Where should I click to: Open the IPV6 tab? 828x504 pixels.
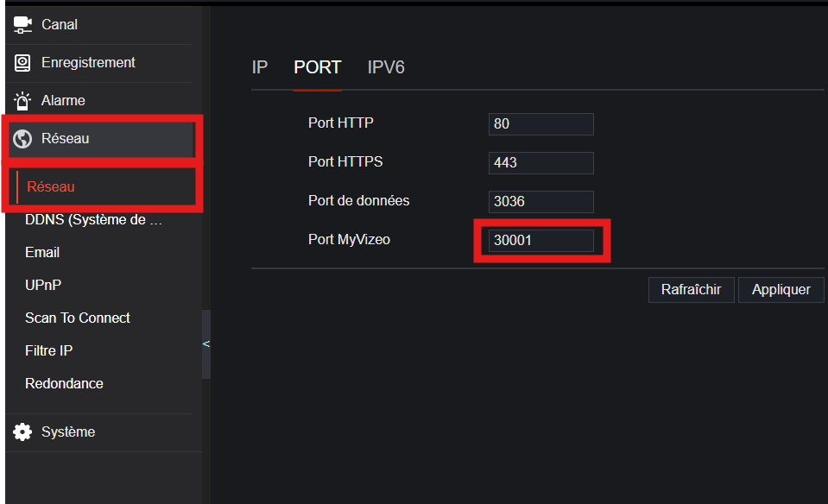[386, 67]
